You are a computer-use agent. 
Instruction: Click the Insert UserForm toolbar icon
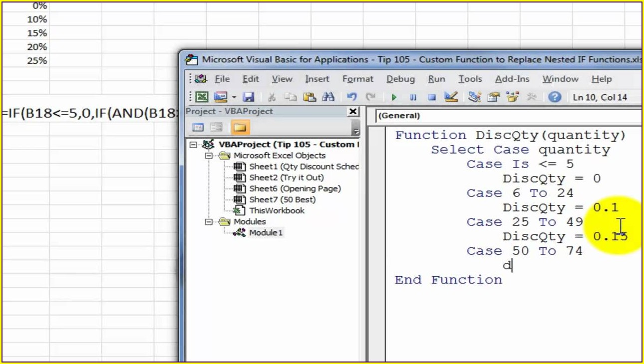[x=220, y=97]
